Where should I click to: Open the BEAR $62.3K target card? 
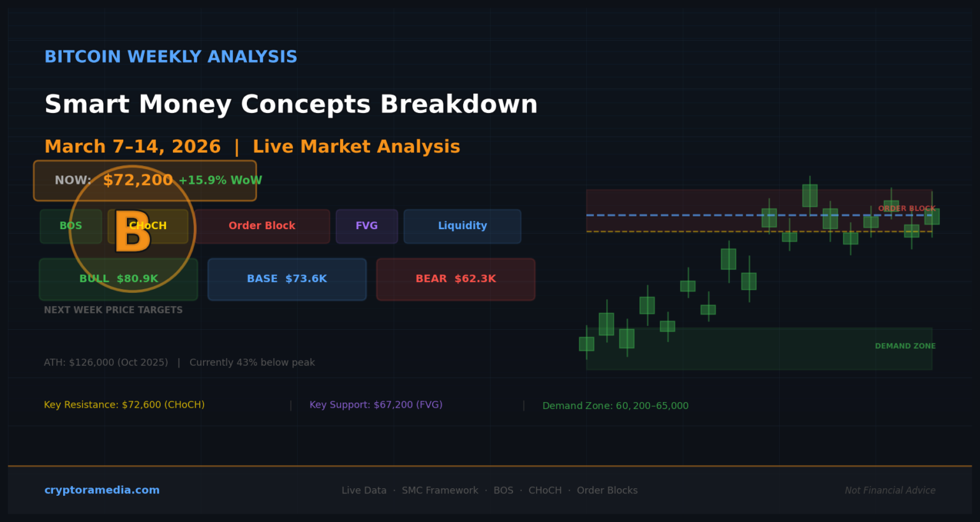coord(456,279)
